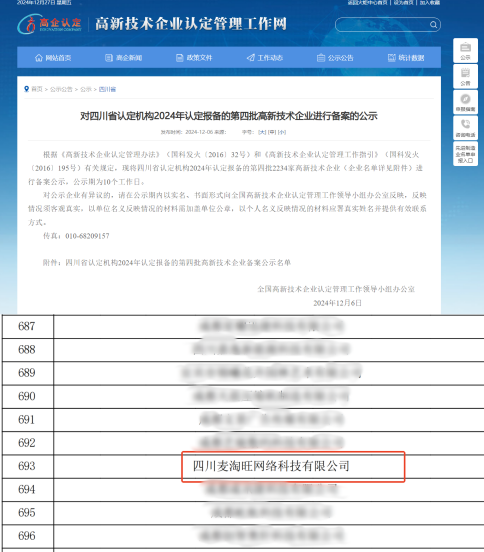Image resolution: width=484 pixels, height=552 pixels.
Task: Click 设为首页 top link
Action: [x=404, y=2]
